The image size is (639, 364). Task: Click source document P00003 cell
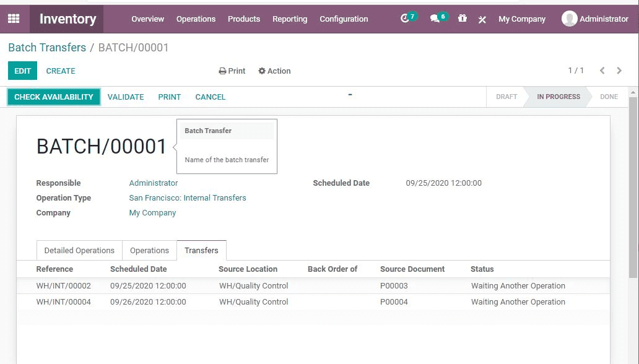pyautogui.click(x=394, y=286)
